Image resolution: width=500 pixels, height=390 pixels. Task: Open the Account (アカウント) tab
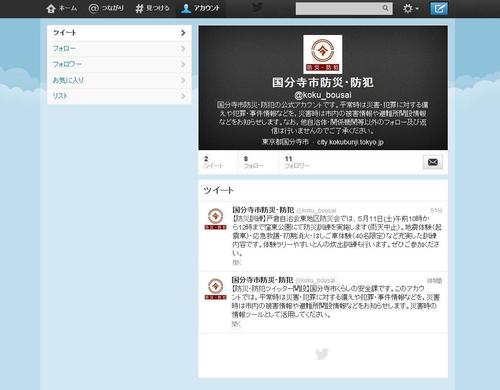coord(201,8)
